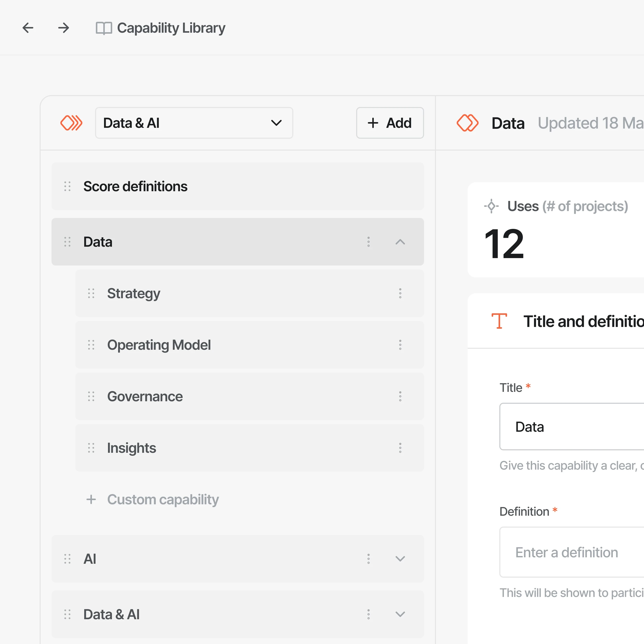This screenshot has height=644, width=644.
Task: Select the Score definitions item
Action: point(135,186)
